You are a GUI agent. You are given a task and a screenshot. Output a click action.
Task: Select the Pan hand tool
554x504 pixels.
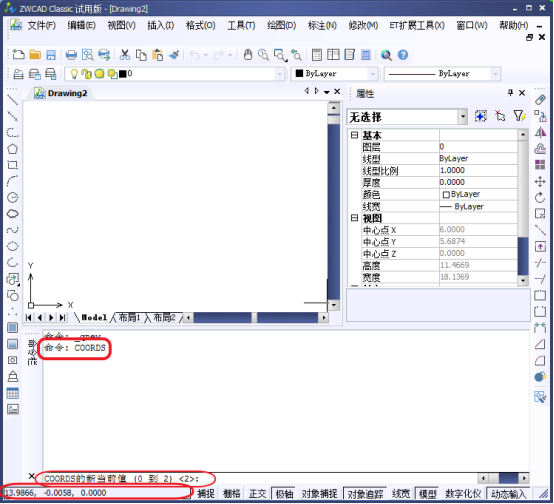pyautogui.click(x=248, y=55)
